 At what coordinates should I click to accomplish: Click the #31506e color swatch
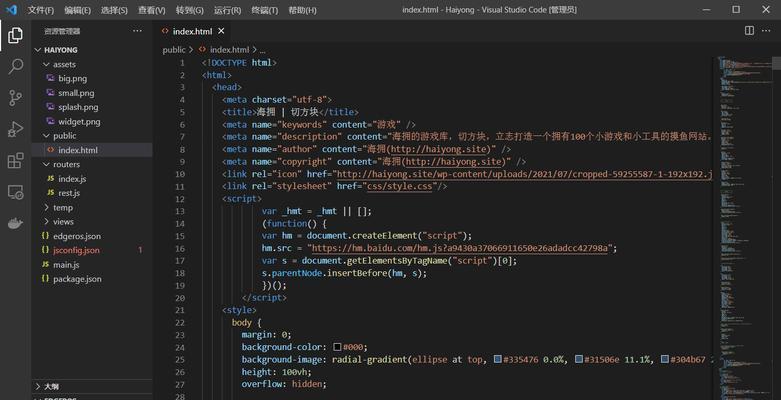tap(578, 359)
